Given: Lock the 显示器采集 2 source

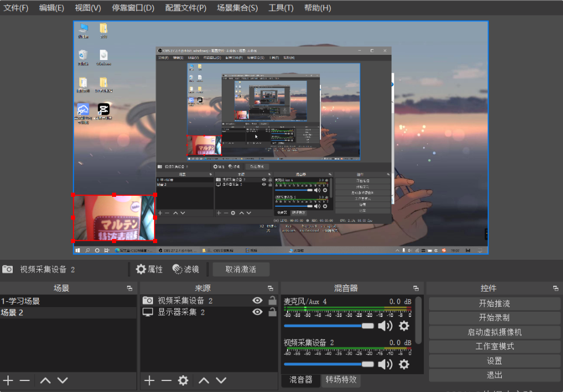Looking at the screenshot, I should pos(273,312).
